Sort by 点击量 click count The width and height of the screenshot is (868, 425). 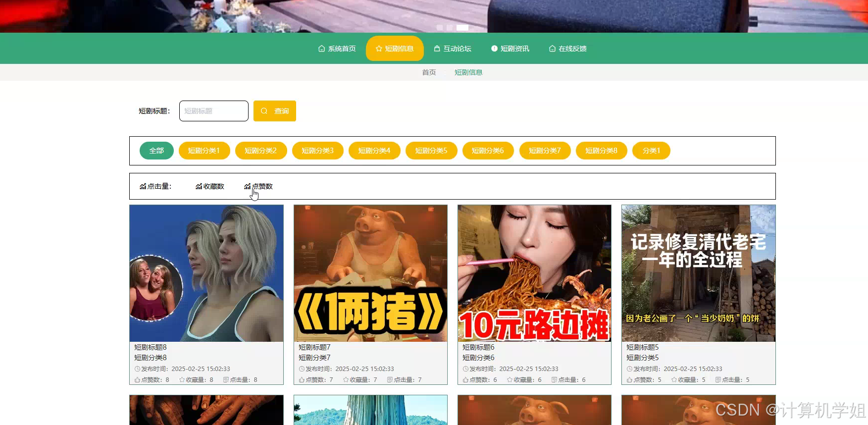pyautogui.click(x=155, y=186)
